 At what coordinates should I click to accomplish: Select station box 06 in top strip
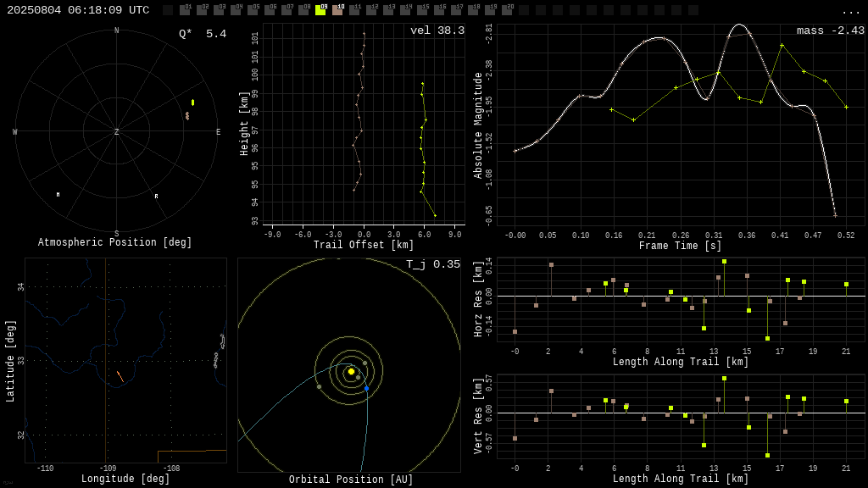click(270, 10)
